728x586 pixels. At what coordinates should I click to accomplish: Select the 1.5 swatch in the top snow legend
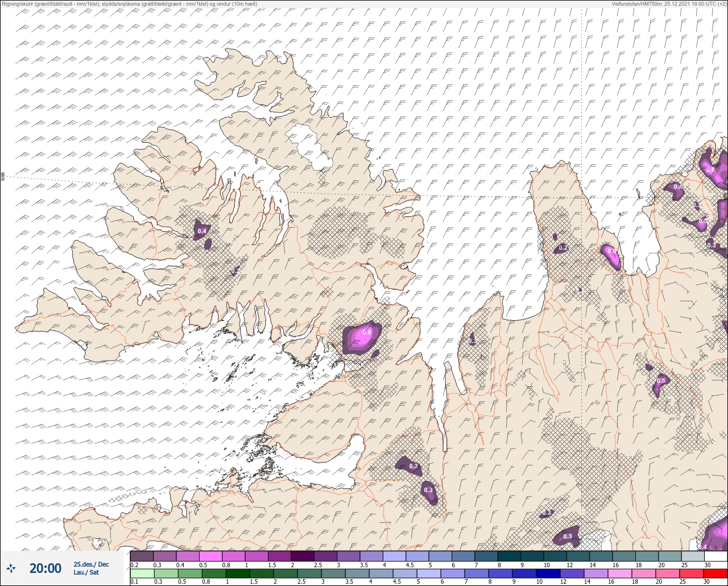click(x=279, y=556)
